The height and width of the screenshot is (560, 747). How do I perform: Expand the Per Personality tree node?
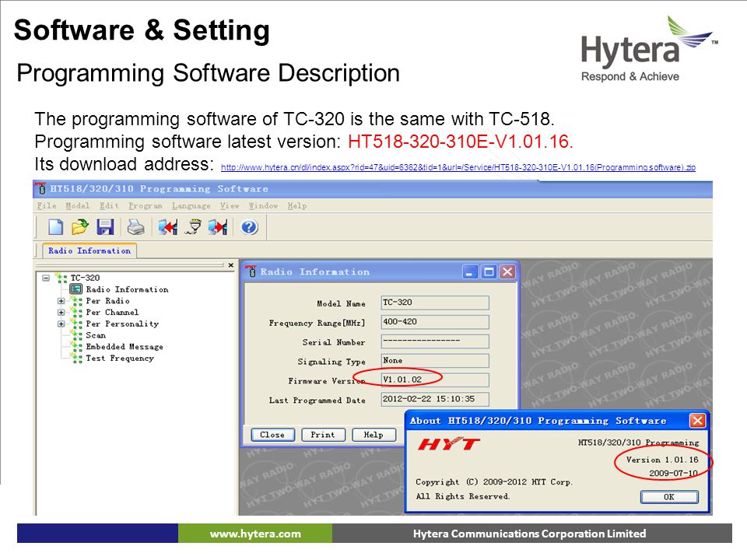(61, 324)
